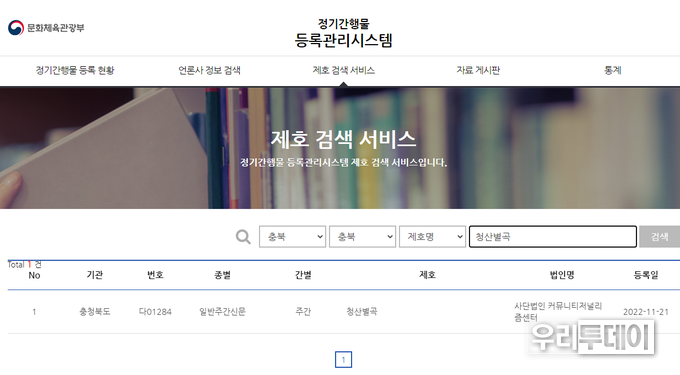The image size is (680, 375).
Task: Click the 제호 검색 서비스 banner heading
Action: point(343,139)
